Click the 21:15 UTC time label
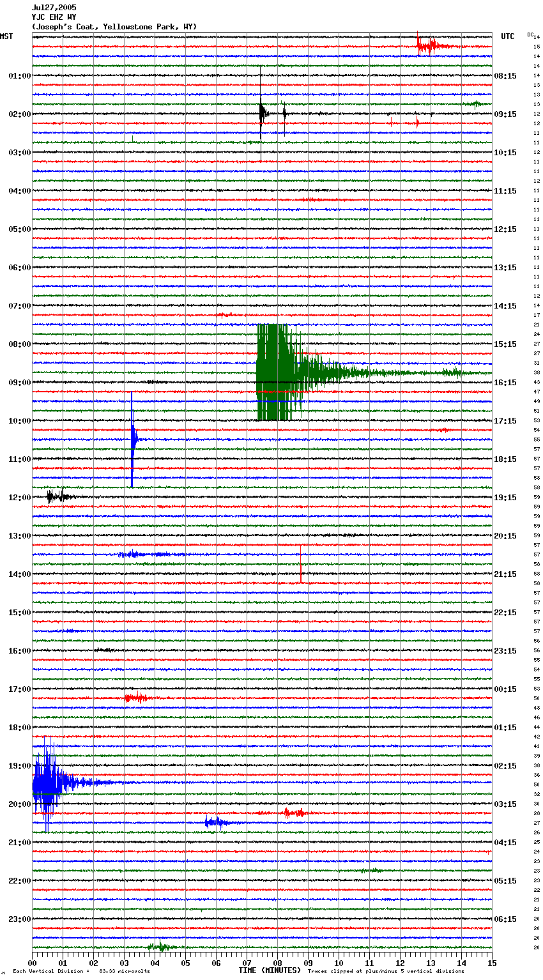The image size is (543, 980). (505, 574)
